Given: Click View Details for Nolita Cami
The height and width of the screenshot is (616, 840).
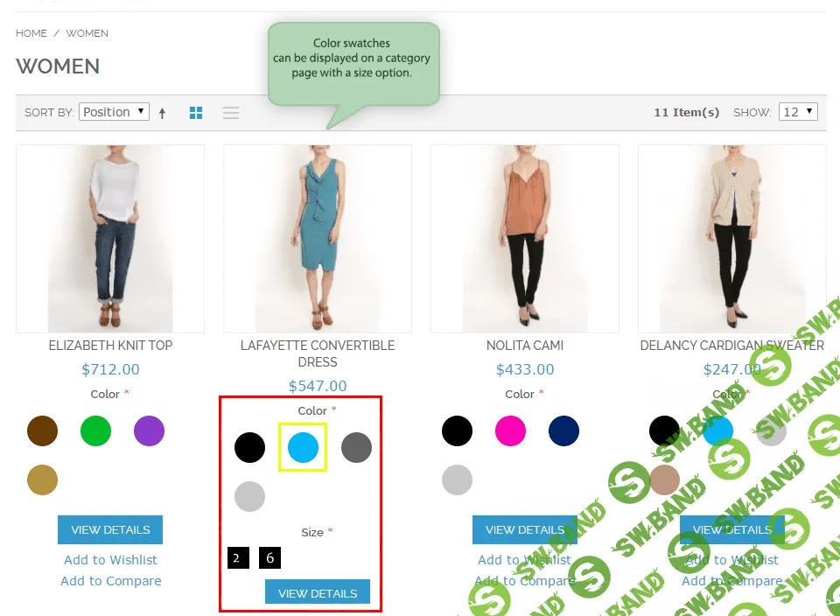Looking at the screenshot, I should pos(524,529).
